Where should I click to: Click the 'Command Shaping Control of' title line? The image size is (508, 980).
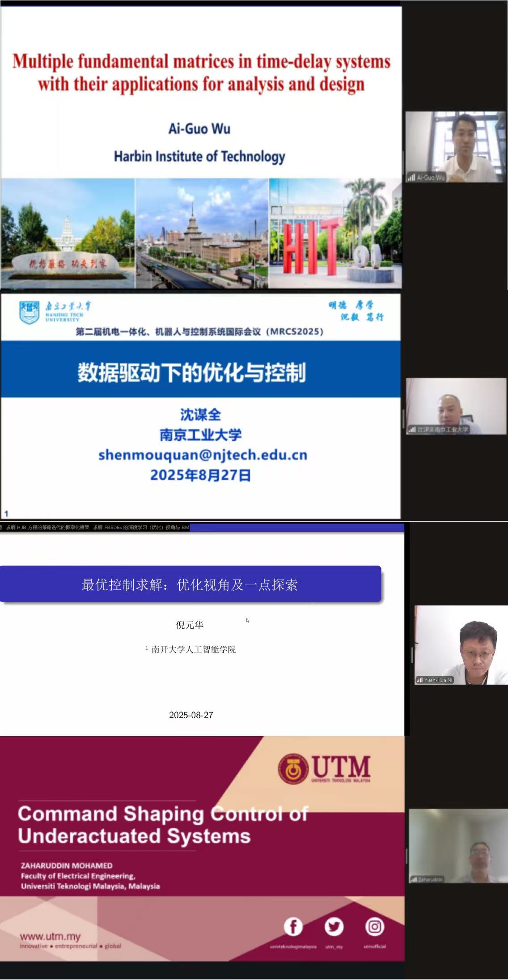tap(163, 814)
